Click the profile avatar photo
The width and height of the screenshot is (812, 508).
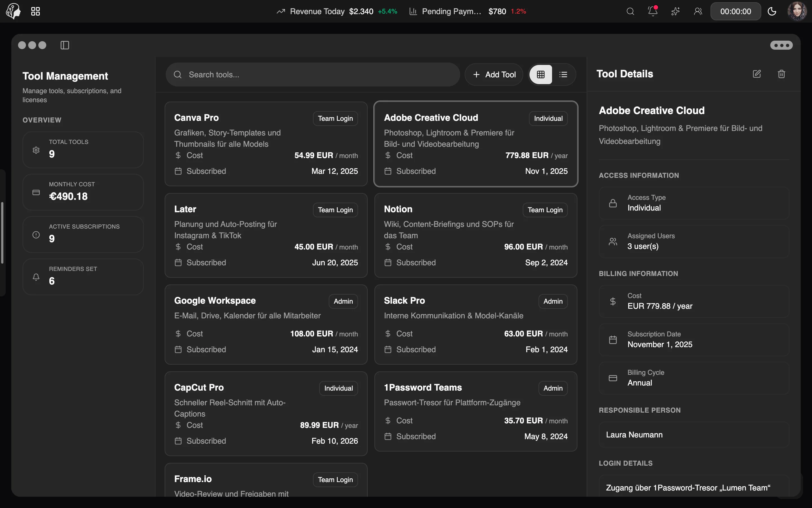pos(797,11)
